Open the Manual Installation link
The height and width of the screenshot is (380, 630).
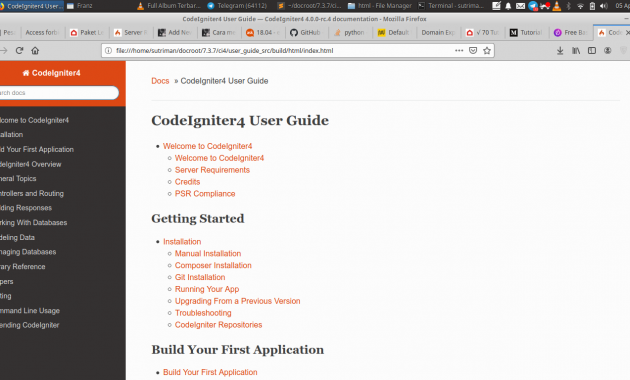point(208,253)
